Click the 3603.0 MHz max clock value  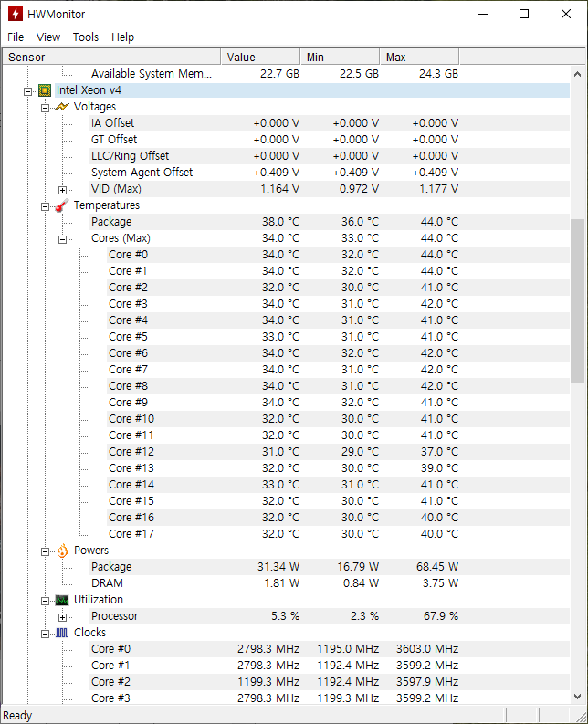(427, 649)
